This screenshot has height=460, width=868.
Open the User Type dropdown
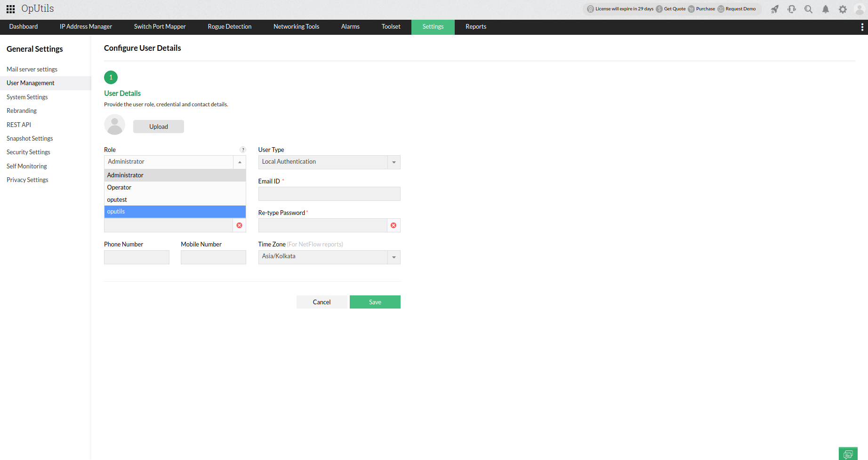point(329,162)
